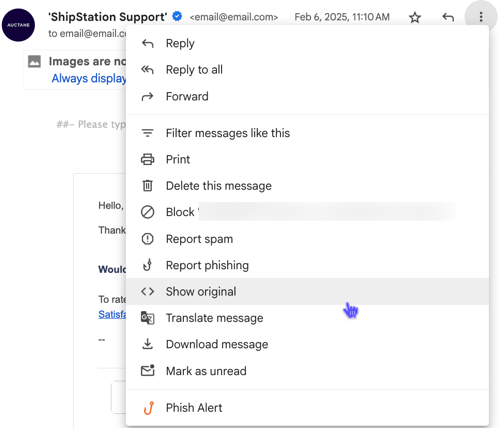
Task: Click the reply arrow in the email header
Action: pos(448,17)
